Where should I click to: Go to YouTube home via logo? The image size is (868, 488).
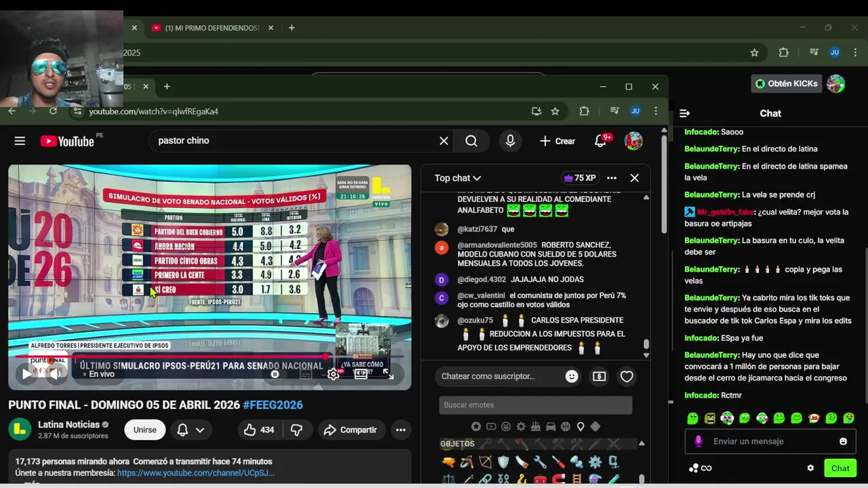(67, 141)
